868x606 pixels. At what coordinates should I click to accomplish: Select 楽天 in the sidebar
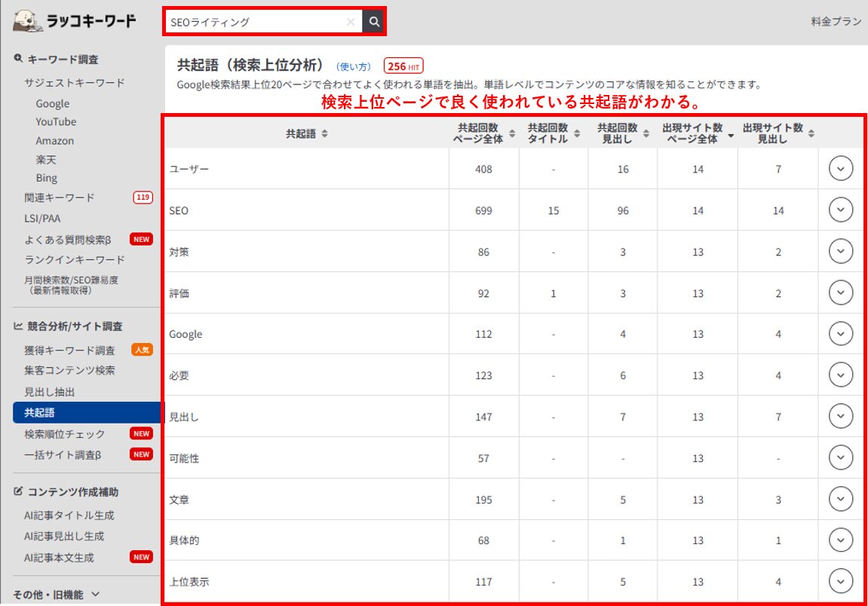[46, 159]
